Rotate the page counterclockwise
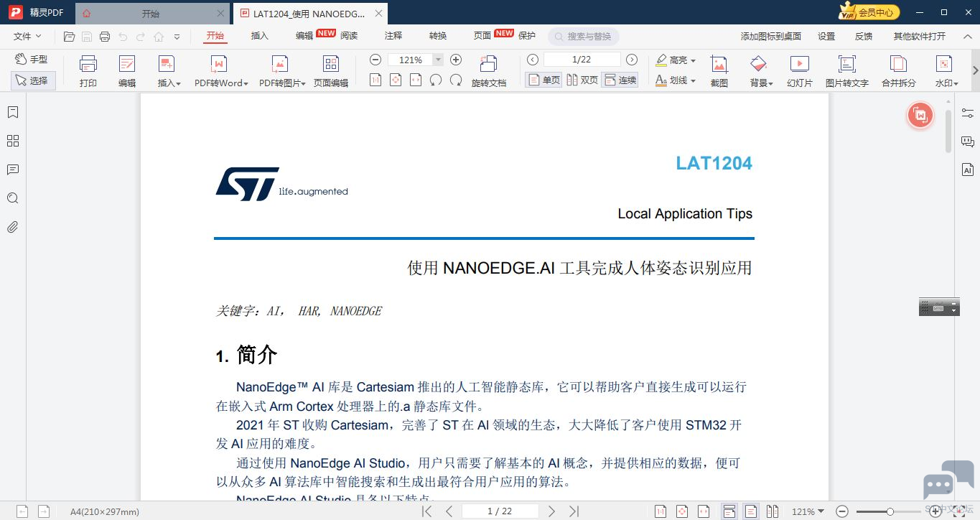The image size is (980, 520). click(x=436, y=80)
